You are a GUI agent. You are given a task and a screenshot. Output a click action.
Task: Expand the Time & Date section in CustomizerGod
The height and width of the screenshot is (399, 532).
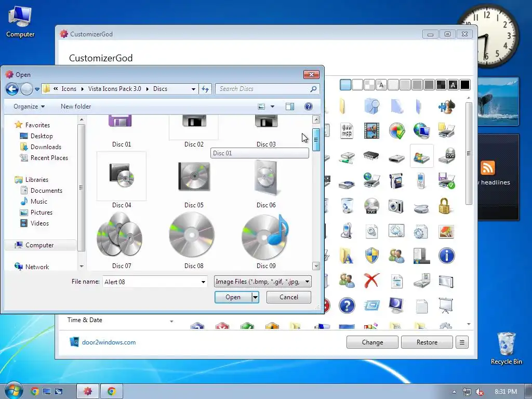(171, 321)
